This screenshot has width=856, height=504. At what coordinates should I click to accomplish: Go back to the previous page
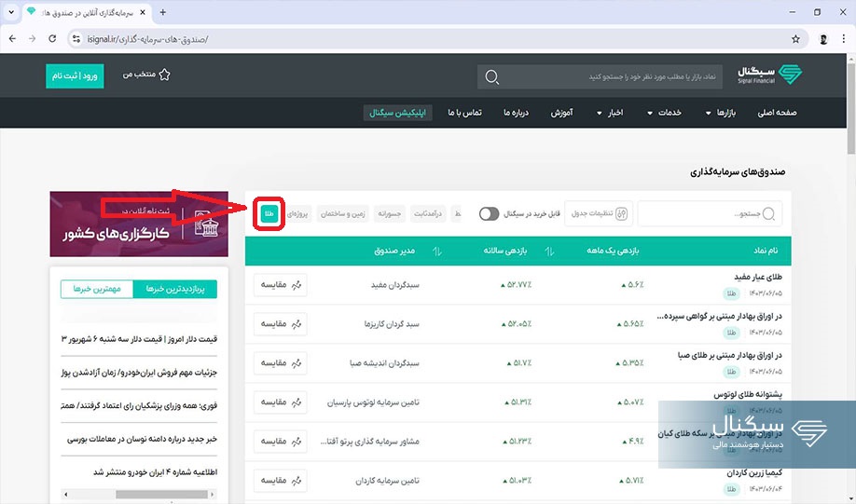(x=12, y=39)
